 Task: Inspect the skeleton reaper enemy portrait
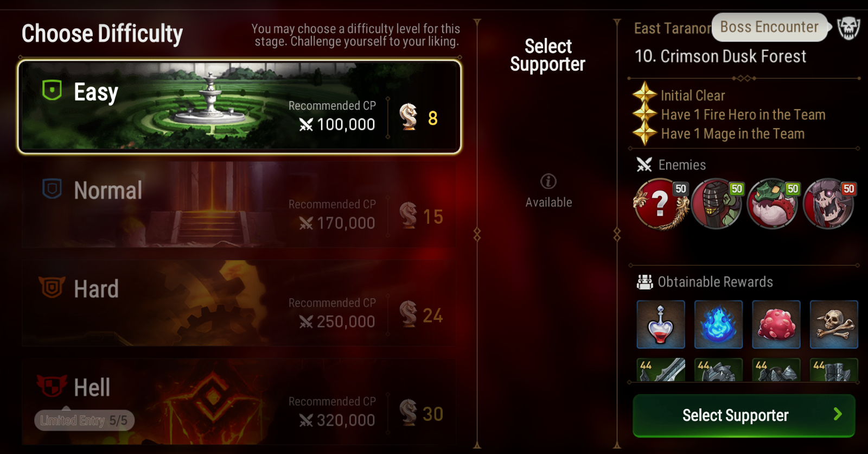pyautogui.click(x=829, y=204)
